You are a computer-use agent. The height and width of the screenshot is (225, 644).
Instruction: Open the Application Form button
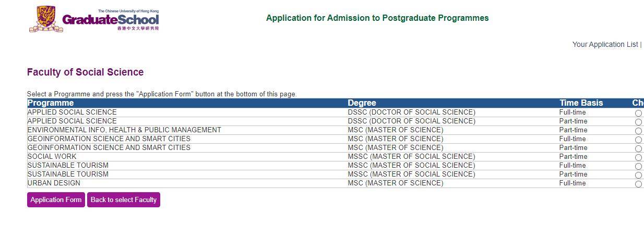tap(56, 199)
